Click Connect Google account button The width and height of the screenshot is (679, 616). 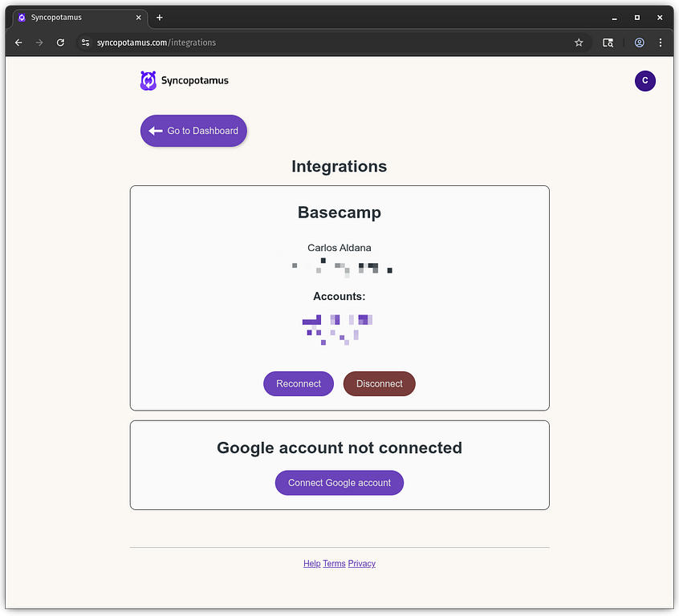point(339,483)
